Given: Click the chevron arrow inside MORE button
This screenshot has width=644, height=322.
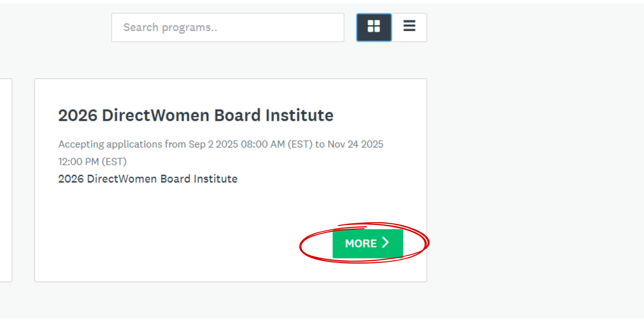Looking at the screenshot, I should [385, 243].
